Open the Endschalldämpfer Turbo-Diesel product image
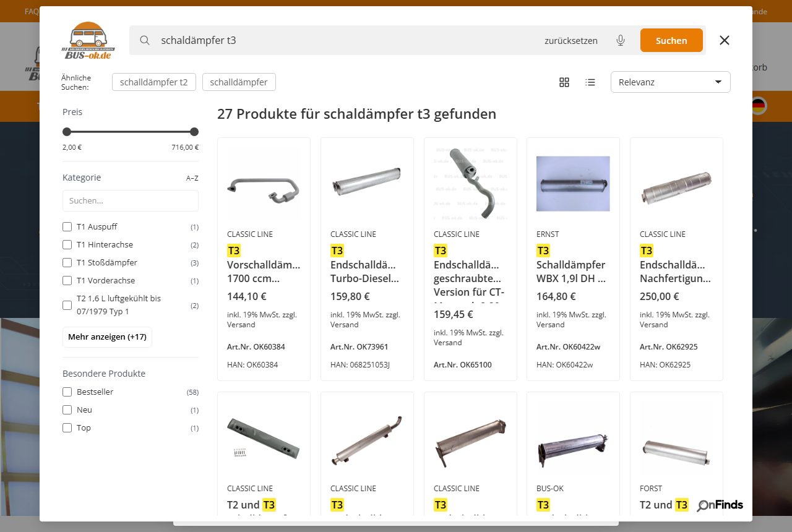Viewport: 792px width, 532px height. click(367, 184)
